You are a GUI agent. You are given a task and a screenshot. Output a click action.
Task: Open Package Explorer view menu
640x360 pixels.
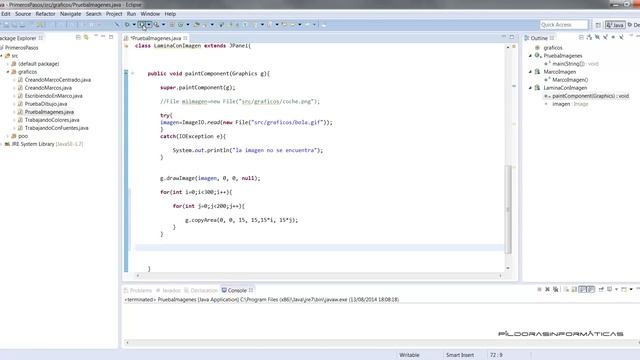tap(96, 37)
